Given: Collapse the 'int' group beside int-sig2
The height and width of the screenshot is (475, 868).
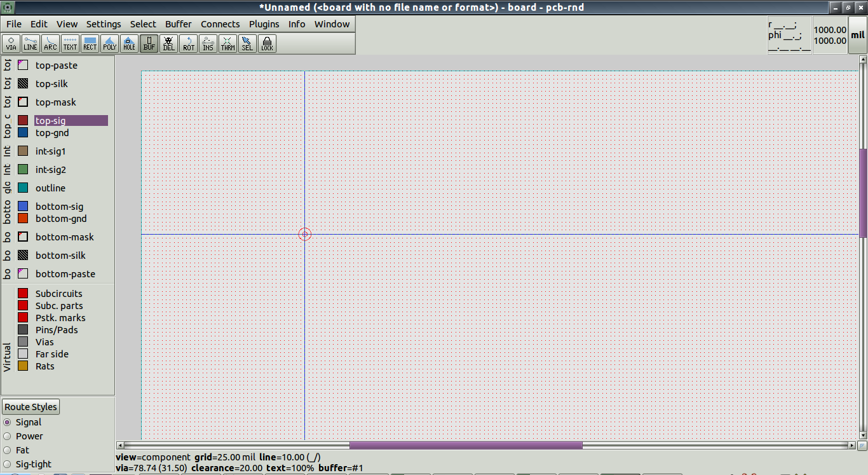Looking at the screenshot, I should [8, 170].
